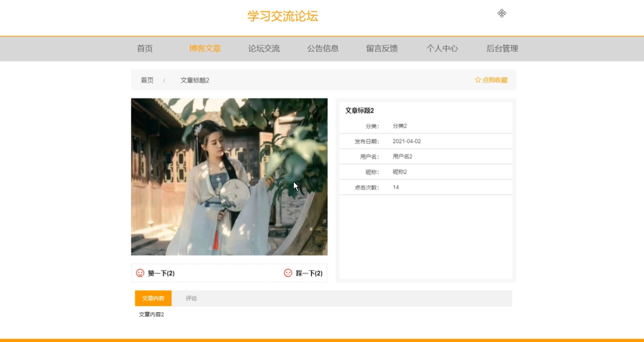Click the 用户名: label
This screenshot has width=644, height=342.
tap(370, 156)
